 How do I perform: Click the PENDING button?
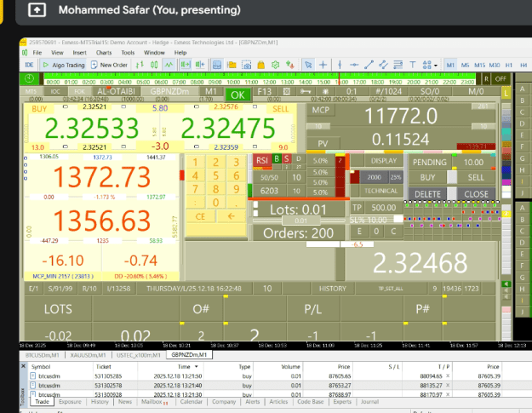(x=430, y=162)
